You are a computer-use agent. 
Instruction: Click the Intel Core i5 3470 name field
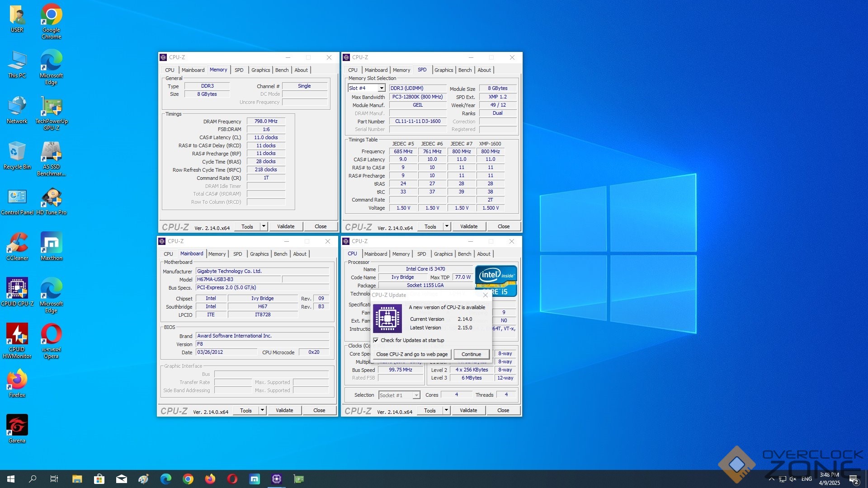pyautogui.click(x=425, y=269)
